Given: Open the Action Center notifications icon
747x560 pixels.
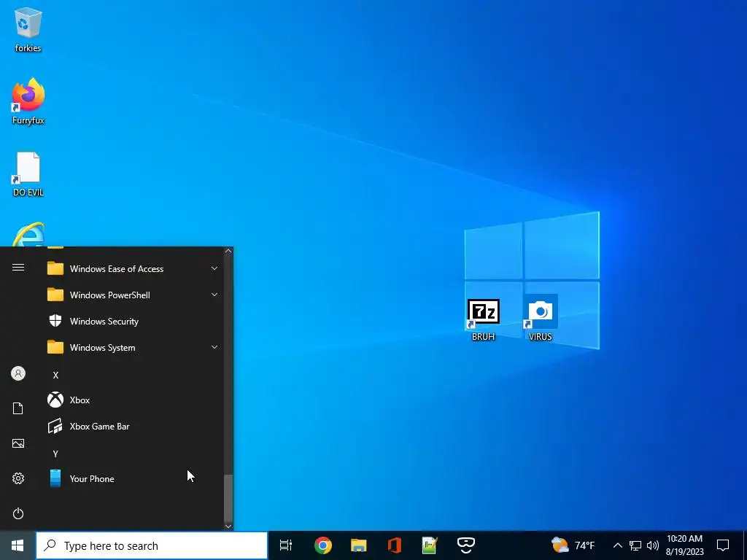Looking at the screenshot, I should tap(723, 545).
